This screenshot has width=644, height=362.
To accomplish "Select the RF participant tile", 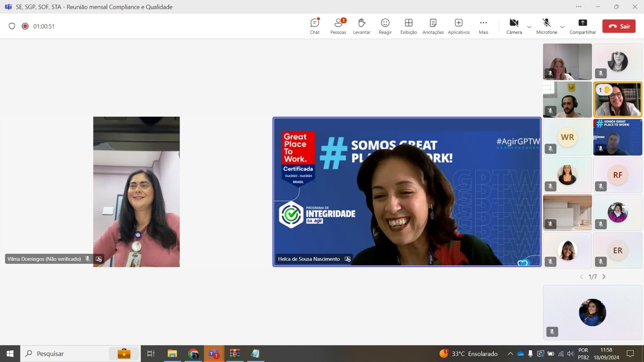I will coord(618,175).
